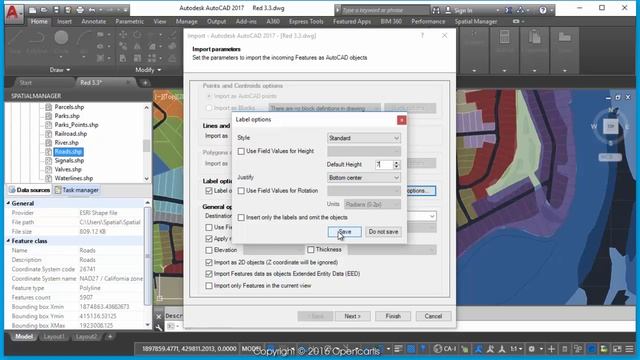
Task: Click Finish button in Import dialog
Action: (393, 316)
